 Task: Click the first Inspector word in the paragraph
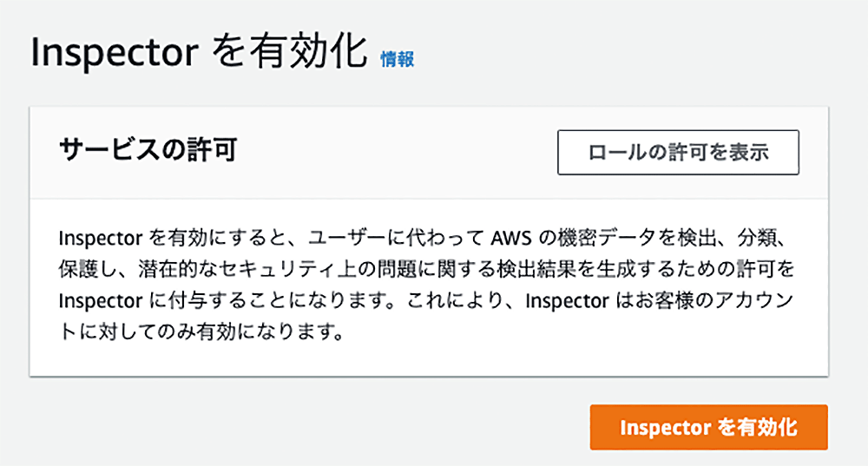click(x=101, y=239)
